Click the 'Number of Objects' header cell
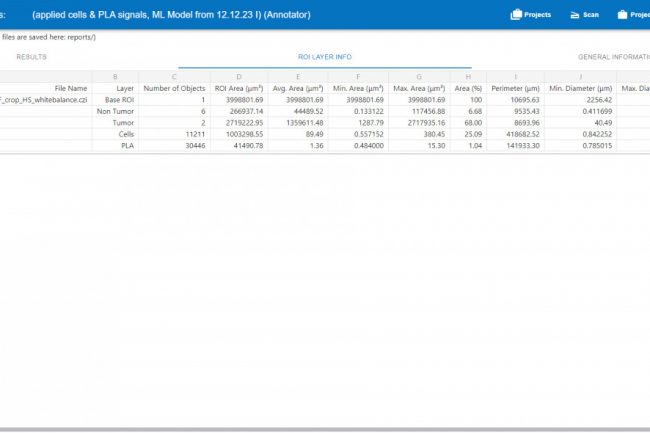The width and height of the screenshot is (650, 433). click(x=174, y=88)
